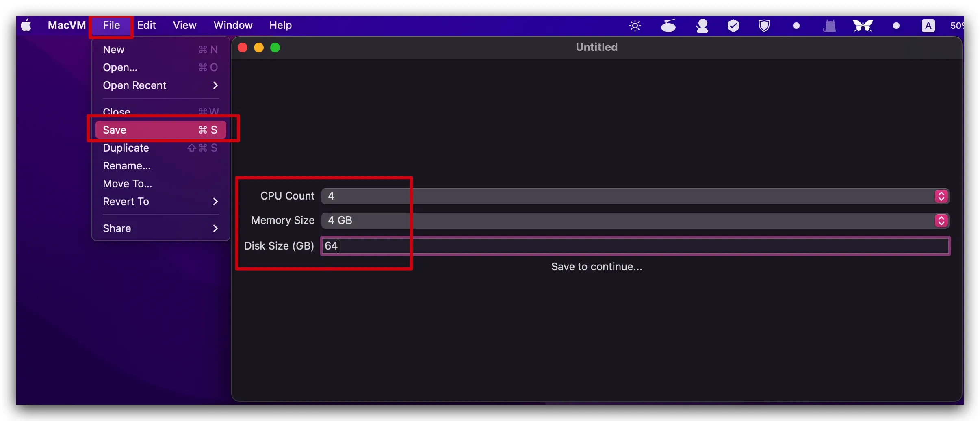Open the Memory Size dropdown

pos(635,221)
